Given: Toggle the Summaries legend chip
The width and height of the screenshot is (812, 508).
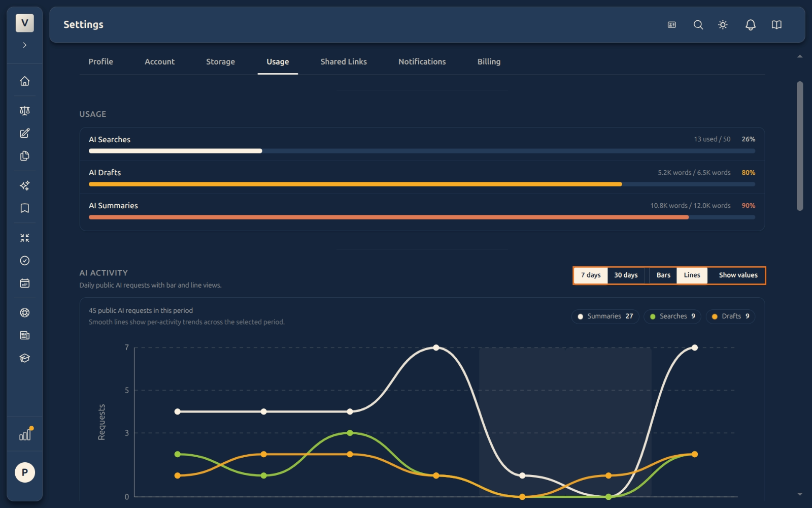Looking at the screenshot, I should tap(605, 316).
